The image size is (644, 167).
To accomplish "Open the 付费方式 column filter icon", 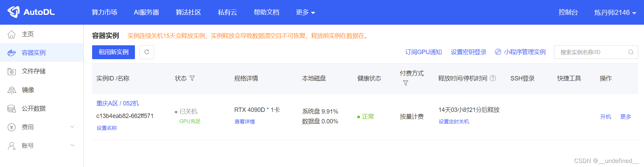I will [x=405, y=83].
